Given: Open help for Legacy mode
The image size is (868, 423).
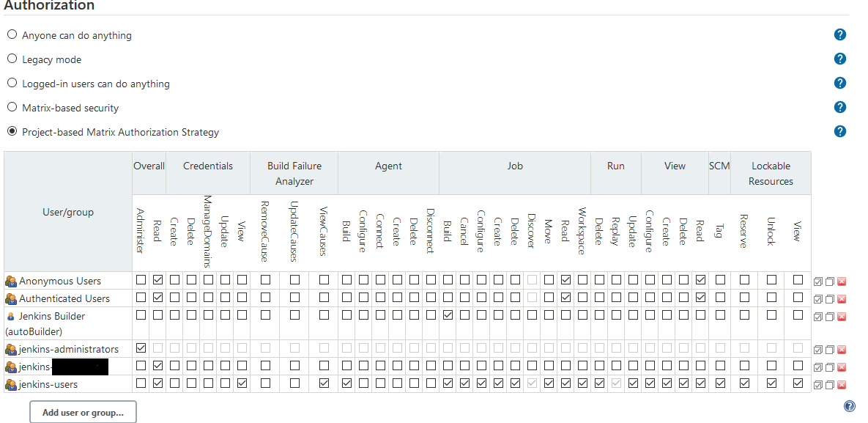Looking at the screenshot, I should click(839, 59).
